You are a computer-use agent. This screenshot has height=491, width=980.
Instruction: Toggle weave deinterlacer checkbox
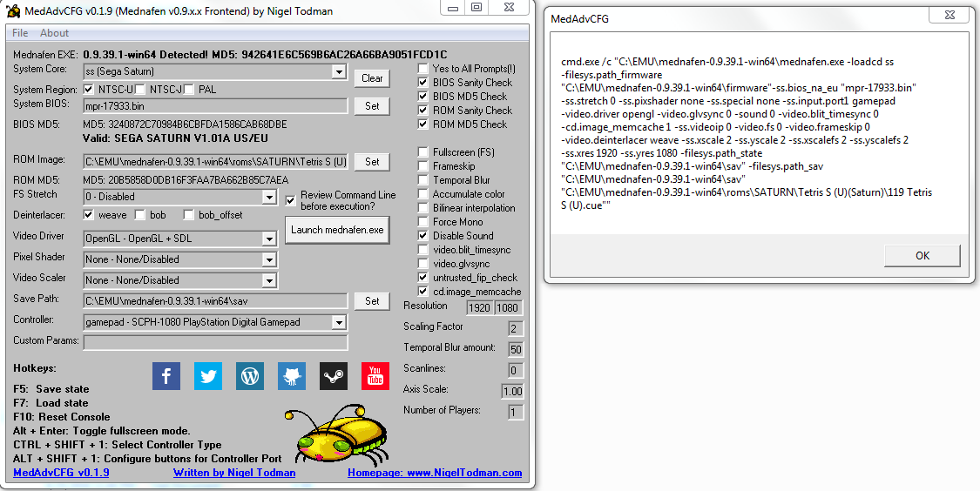[89, 215]
